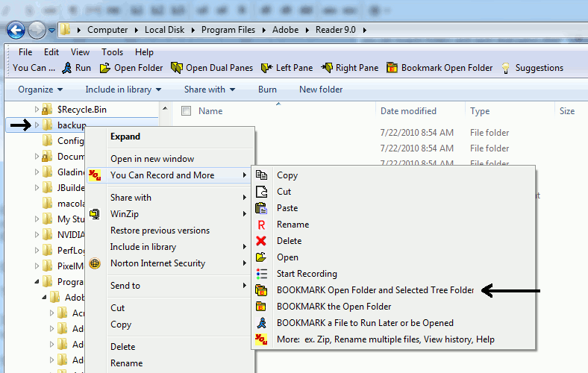Open the Help menu
The height and width of the screenshot is (373, 588).
click(144, 52)
